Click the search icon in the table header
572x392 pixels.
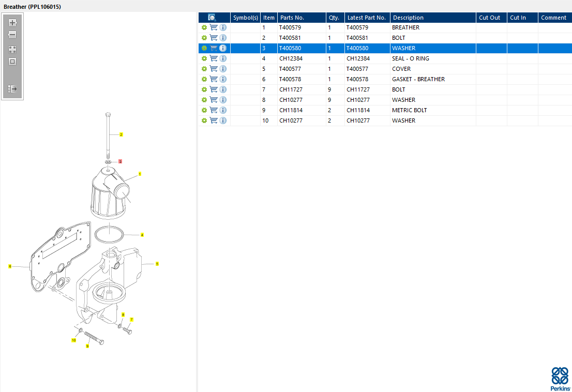[212, 18]
